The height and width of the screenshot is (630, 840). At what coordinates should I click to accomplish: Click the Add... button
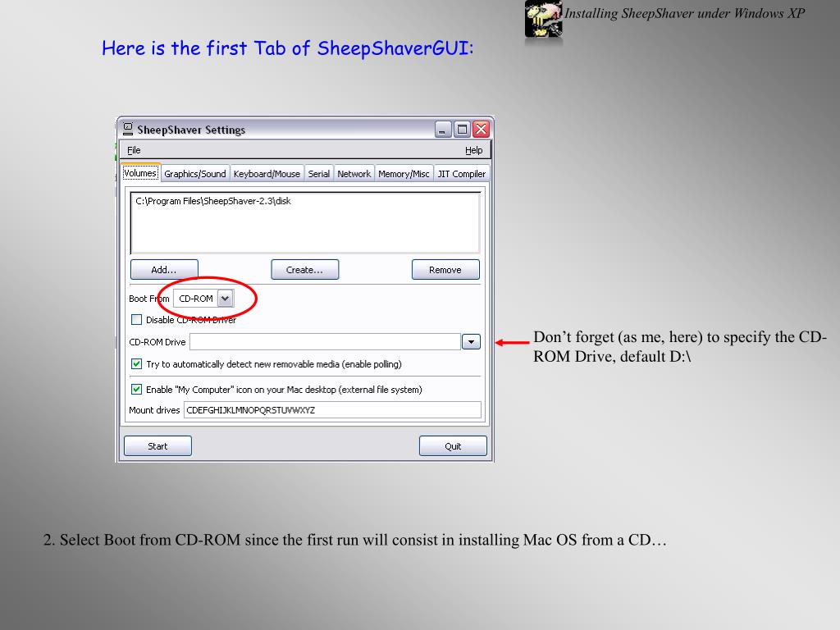click(x=164, y=270)
